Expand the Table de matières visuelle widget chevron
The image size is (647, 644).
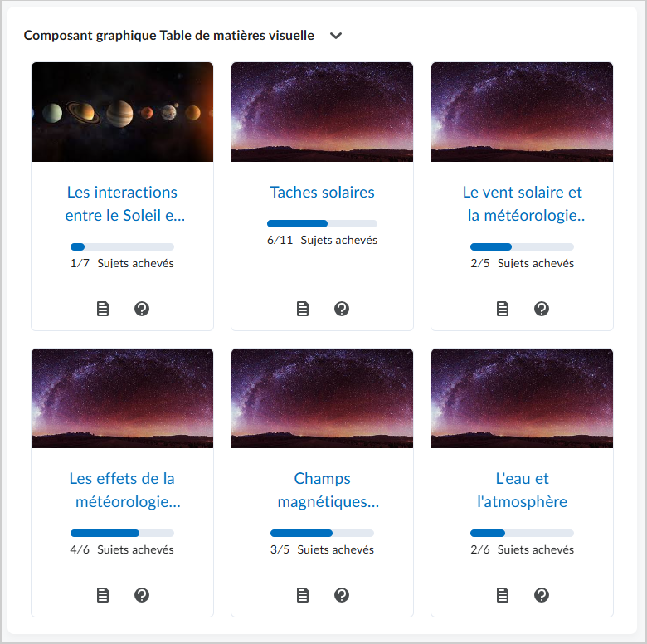336,36
